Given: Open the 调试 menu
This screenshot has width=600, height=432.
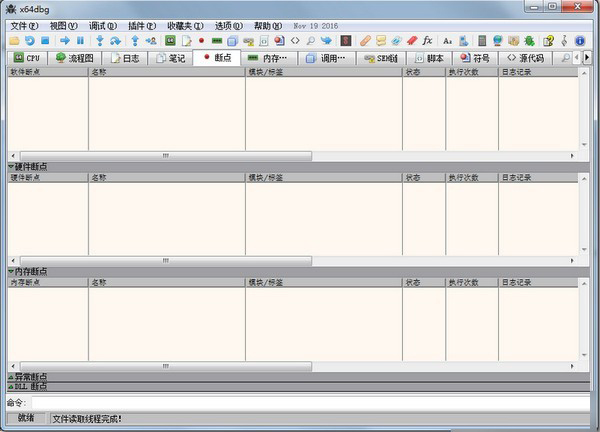Looking at the screenshot, I should pos(101,25).
